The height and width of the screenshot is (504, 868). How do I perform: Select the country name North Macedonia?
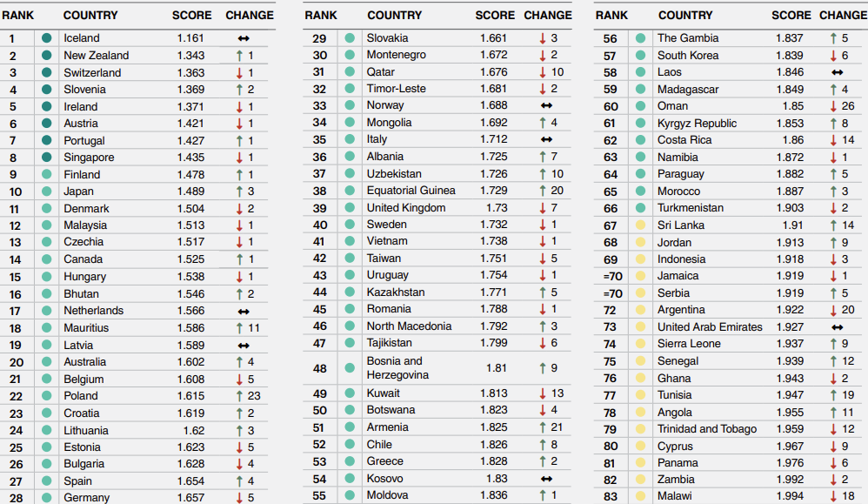pyautogui.click(x=409, y=326)
